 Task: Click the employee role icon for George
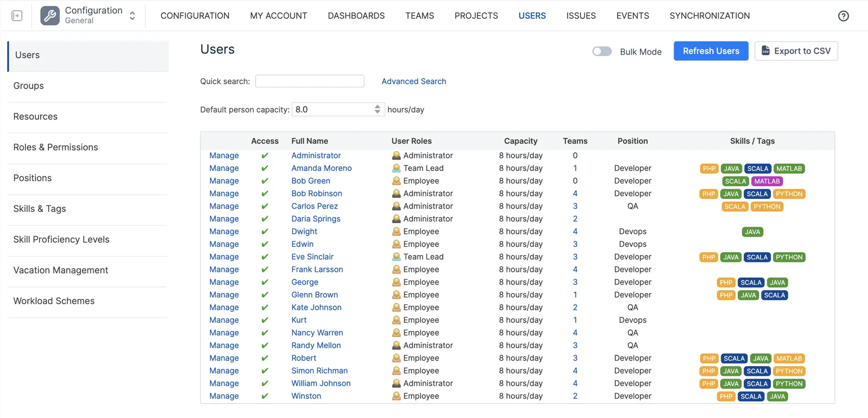click(x=396, y=282)
